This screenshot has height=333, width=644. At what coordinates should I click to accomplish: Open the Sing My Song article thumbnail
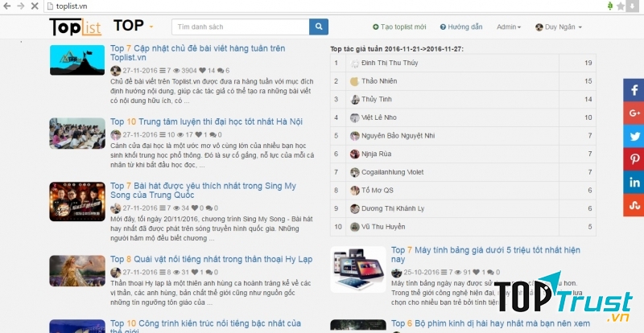point(77,202)
